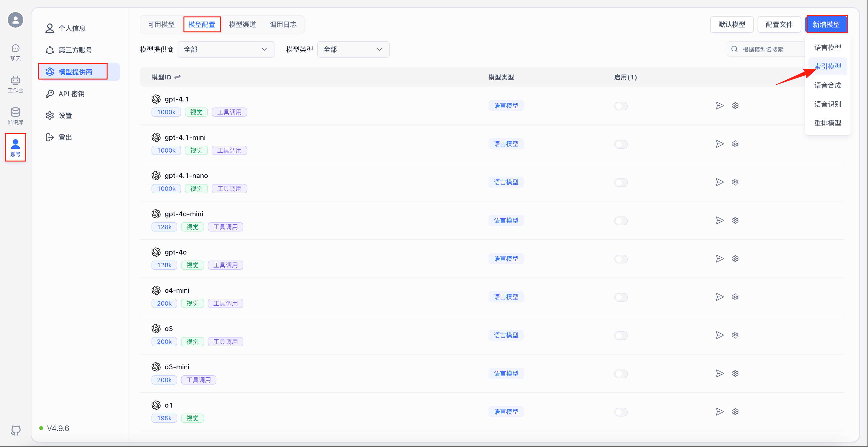Image resolution: width=868 pixels, height=447 pixels.
Task: Click the sort icon next to 模型ID
Action: click(x=178, y=77)
